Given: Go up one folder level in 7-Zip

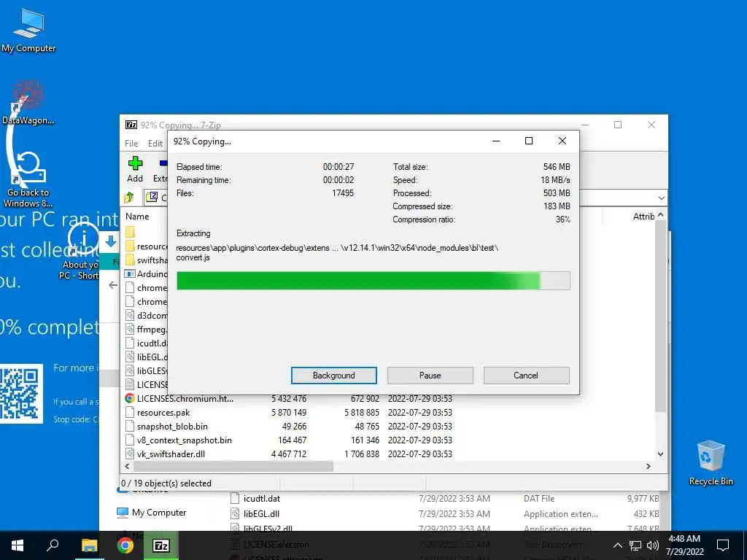Looking at the screenshot, I should (130, 197).
